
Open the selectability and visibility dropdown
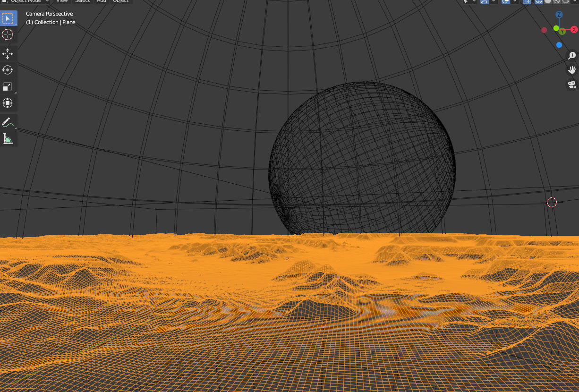point(469,1)
